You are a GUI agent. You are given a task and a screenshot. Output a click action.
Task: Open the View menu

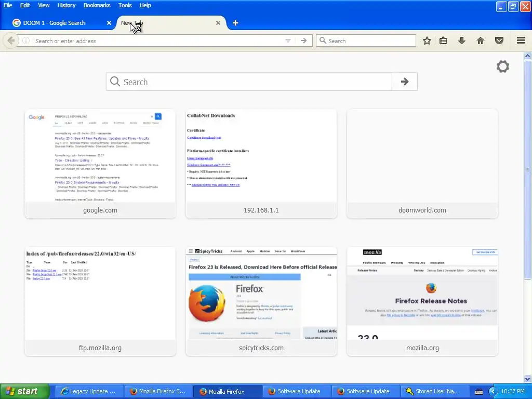pyautogui.click(x=44, y=5)
